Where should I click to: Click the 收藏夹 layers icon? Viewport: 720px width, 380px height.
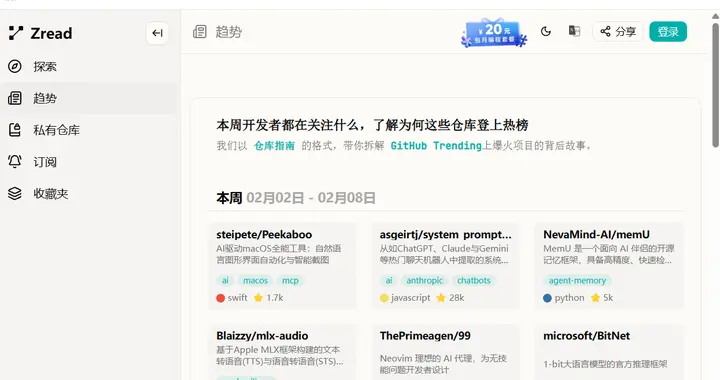pos(15,194)
